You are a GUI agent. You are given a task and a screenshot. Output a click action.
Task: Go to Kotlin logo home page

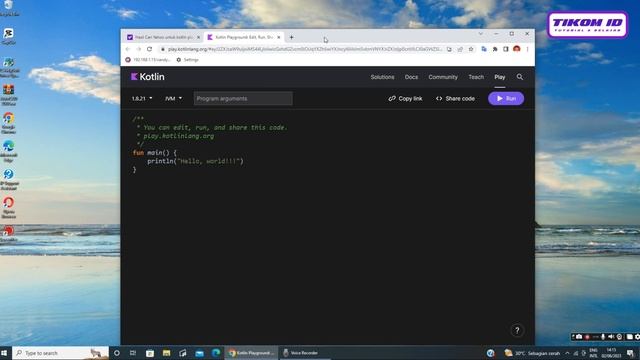(148, 77)
